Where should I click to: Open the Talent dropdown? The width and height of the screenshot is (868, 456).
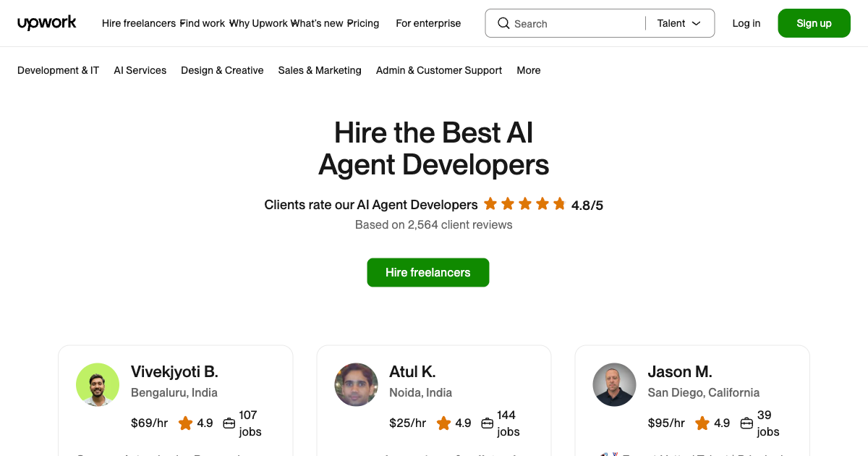678,23
